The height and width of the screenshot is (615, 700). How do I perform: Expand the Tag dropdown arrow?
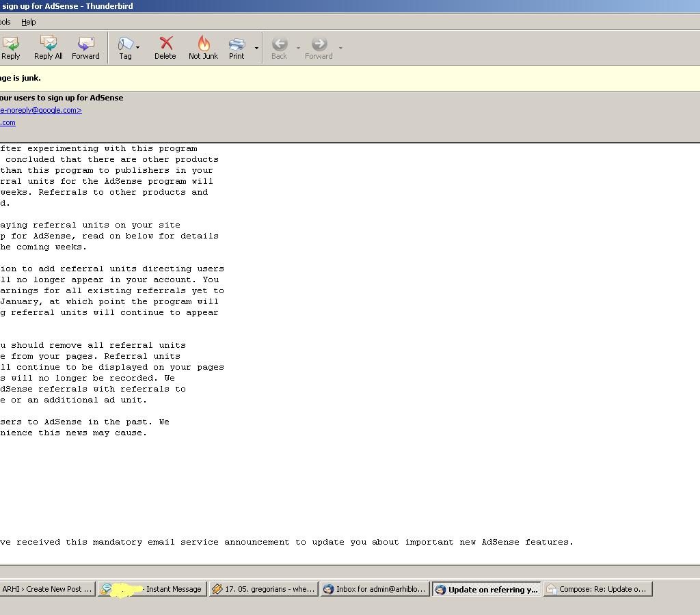point(138,48)
